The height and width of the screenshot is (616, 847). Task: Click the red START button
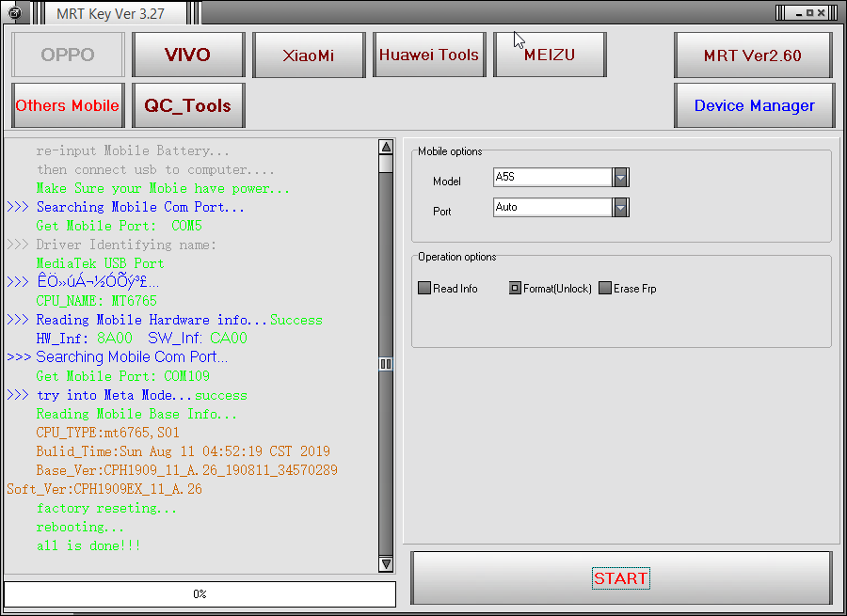(621, 578)
